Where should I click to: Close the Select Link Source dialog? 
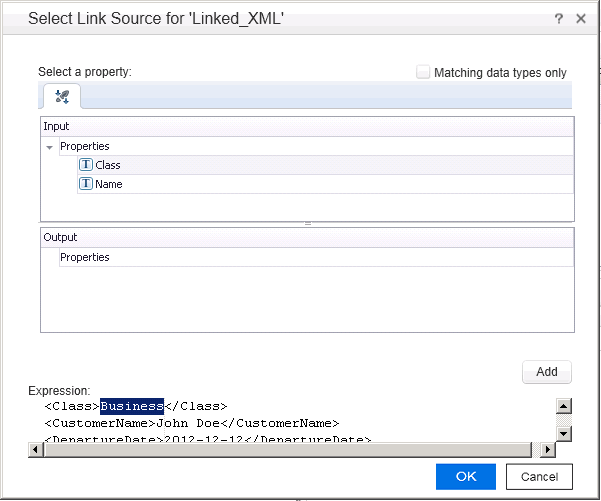coord(581,18)
